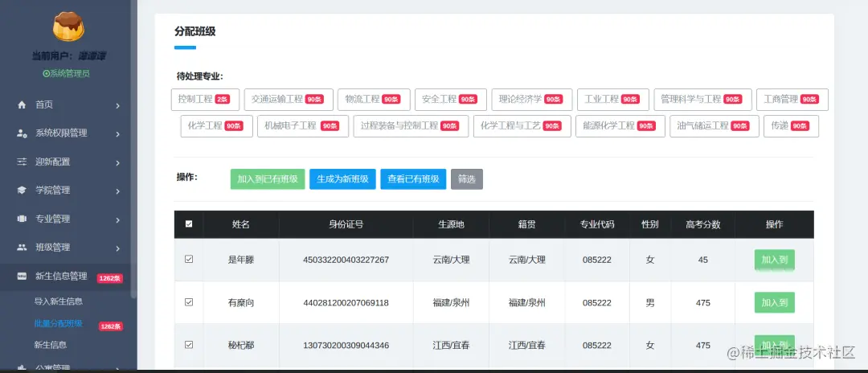Select the 工业工程 major tag

click(x=612, y=100)
